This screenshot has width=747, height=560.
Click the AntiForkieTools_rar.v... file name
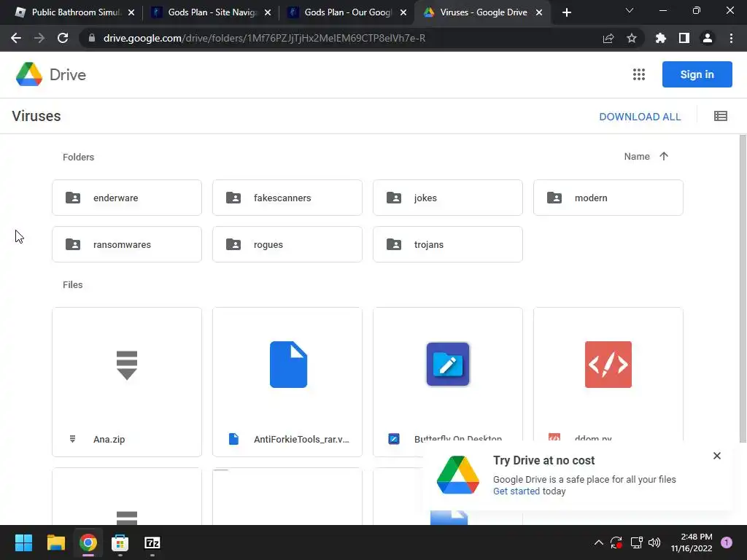(x=301, y=439)
